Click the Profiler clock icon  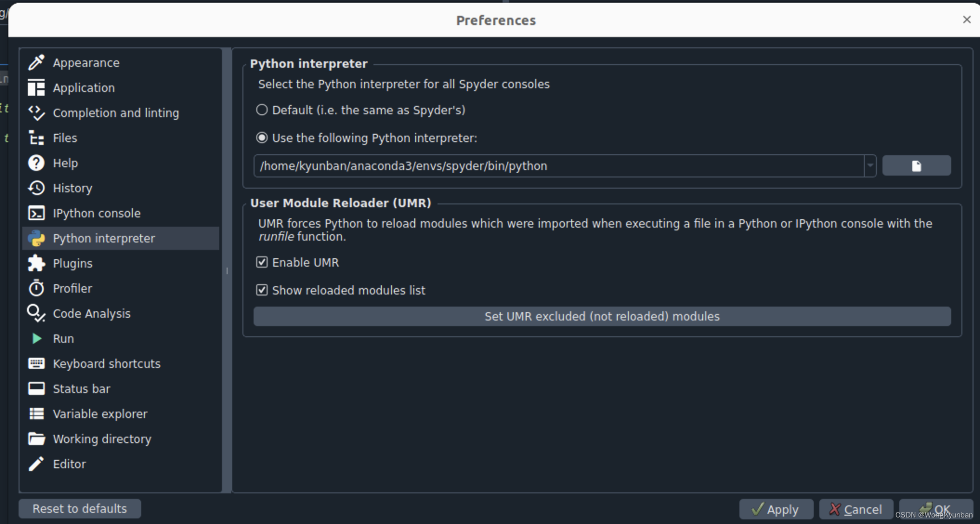(x=36, y=288)
